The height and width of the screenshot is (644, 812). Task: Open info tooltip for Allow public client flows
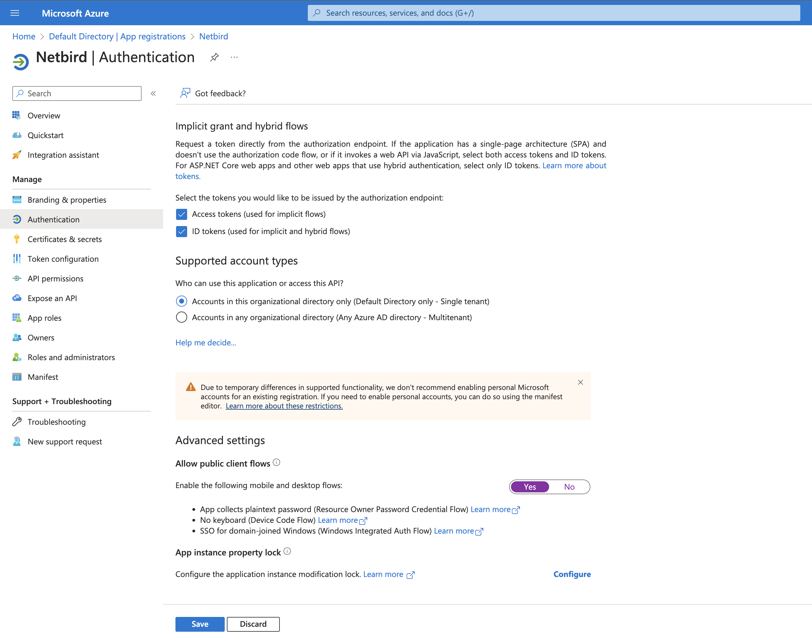[x=276, y=463]
